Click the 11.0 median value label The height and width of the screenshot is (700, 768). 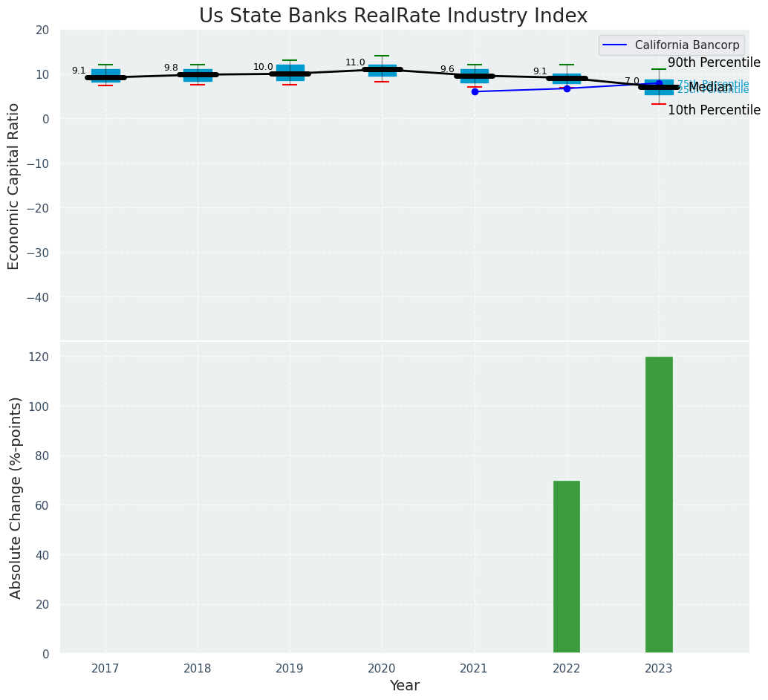coord(355,63)
